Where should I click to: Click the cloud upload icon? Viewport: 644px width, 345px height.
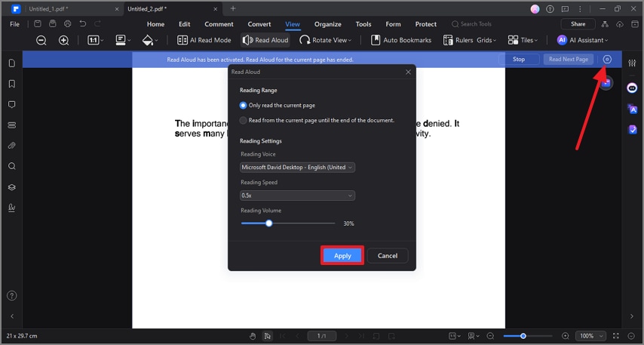pos(620,24)
